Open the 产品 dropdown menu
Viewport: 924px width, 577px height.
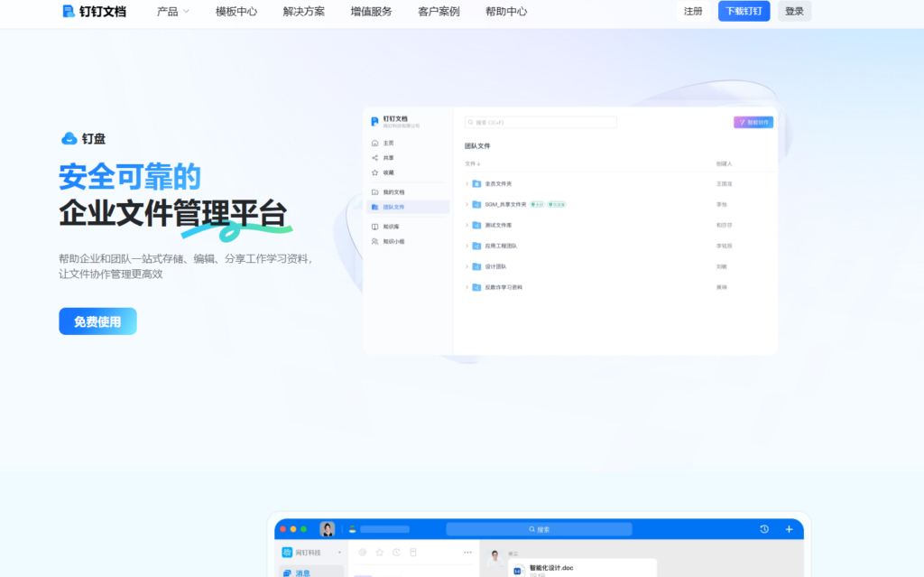coord(171,12)
